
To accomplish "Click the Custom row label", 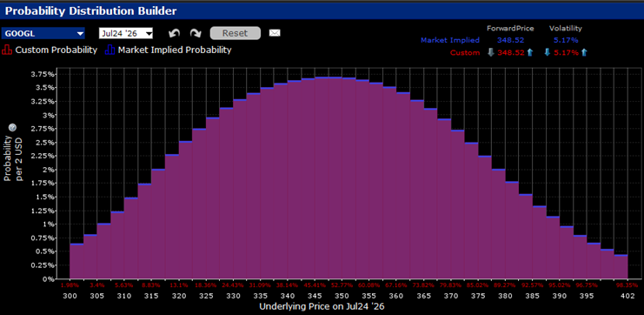I will click(464, 52).
